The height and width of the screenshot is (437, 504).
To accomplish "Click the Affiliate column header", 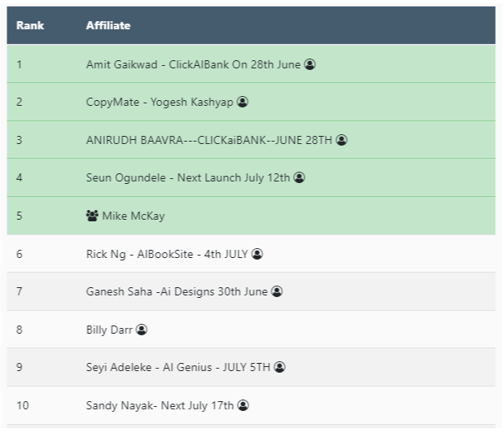I will (x=108, y=25).
